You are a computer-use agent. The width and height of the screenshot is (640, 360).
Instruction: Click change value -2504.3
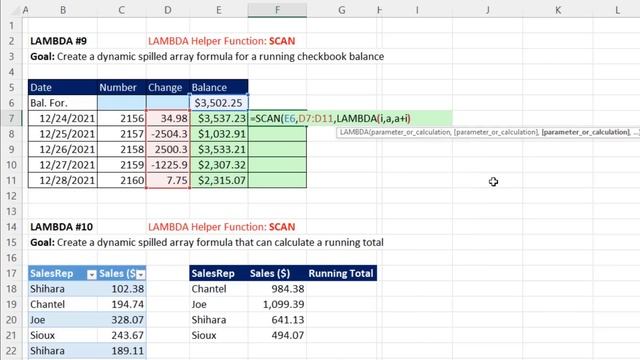click(x=168, y=134)
